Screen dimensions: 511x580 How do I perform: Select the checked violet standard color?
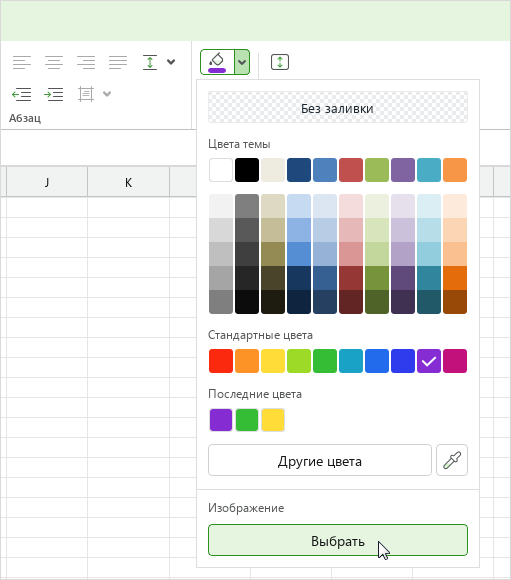(429, 361)
